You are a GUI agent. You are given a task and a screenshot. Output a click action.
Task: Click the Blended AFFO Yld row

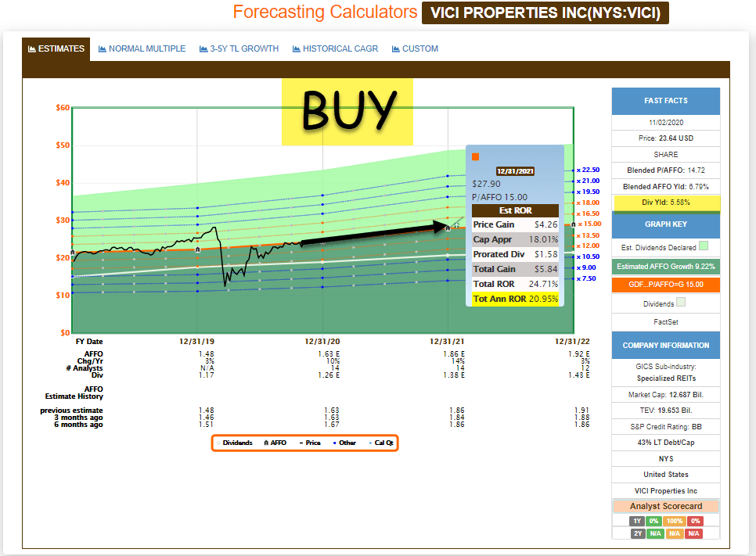tap(666, 187)
